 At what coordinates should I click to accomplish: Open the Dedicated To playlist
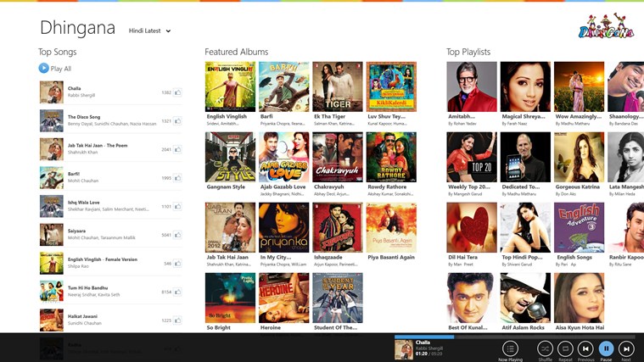point(525,157)
